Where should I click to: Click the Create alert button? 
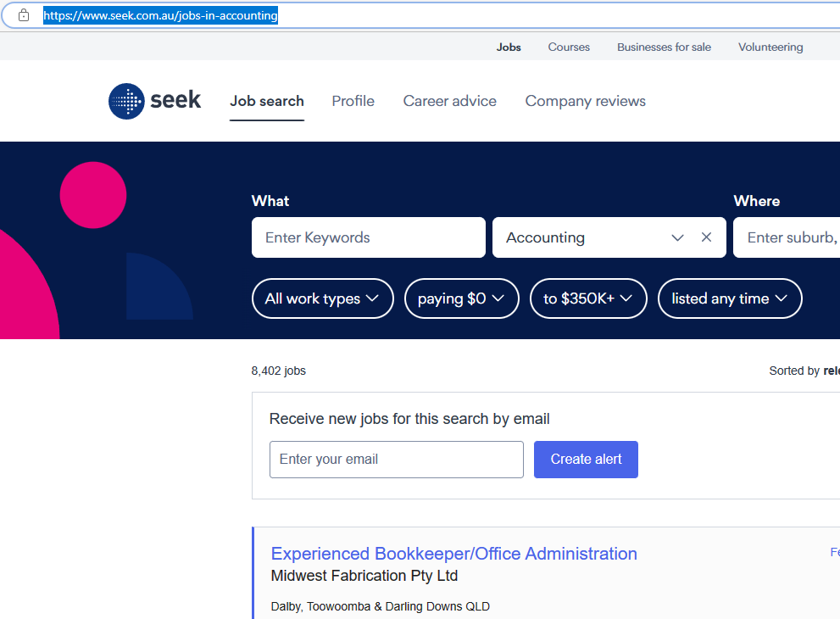point(586,460)
